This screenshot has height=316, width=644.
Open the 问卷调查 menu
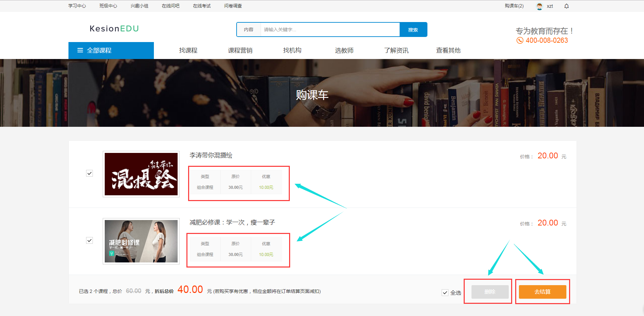(x=233, y=5)
